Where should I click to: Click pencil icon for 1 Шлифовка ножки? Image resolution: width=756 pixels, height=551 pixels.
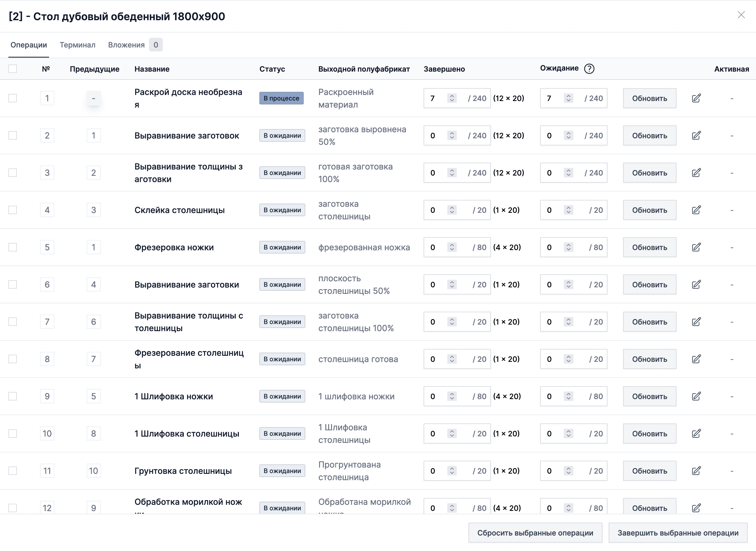point(697,396)
